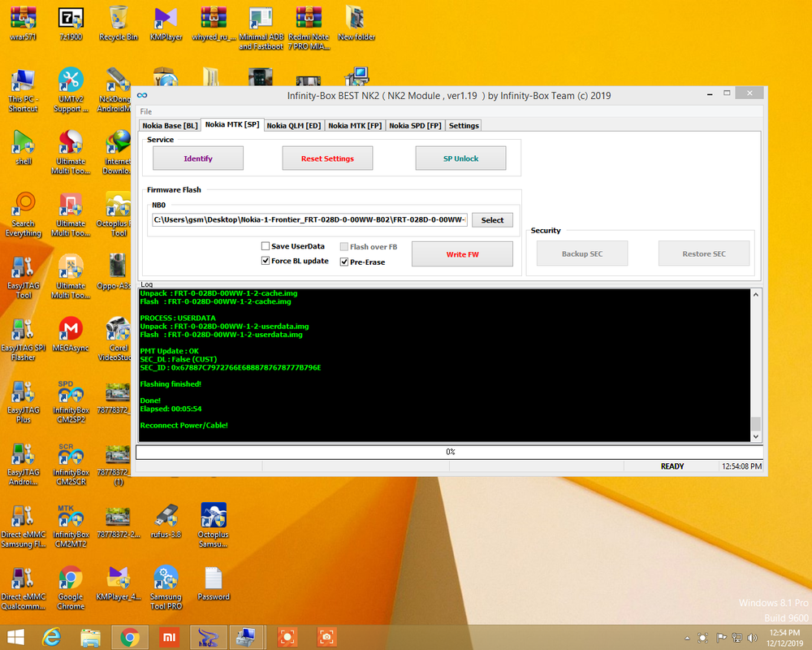Click the log scrollbar up arrow

click(755, 294)
